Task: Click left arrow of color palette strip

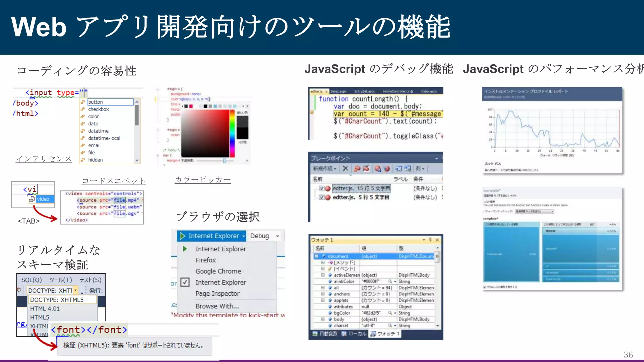Action: [x=183, y=106]
